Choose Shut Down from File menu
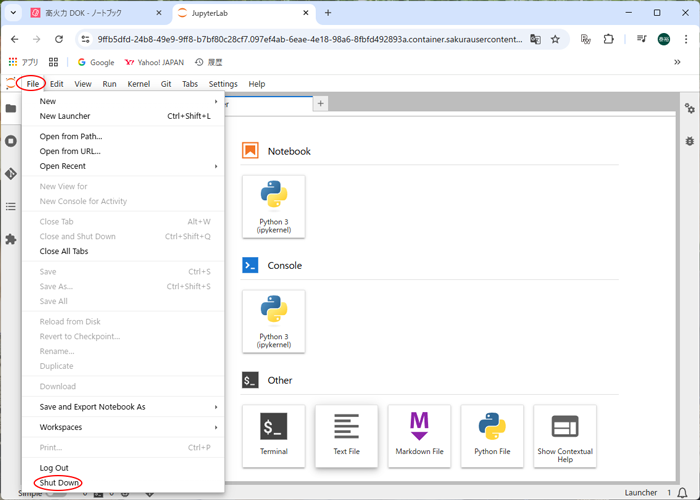Viewport: 700px width, 500px height. 60,483
